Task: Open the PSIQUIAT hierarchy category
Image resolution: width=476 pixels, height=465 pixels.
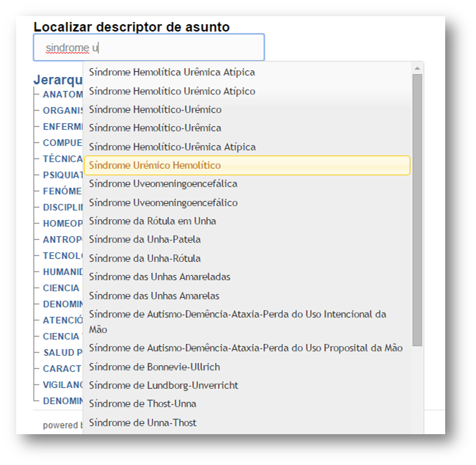Action: (x=63, y=175)
